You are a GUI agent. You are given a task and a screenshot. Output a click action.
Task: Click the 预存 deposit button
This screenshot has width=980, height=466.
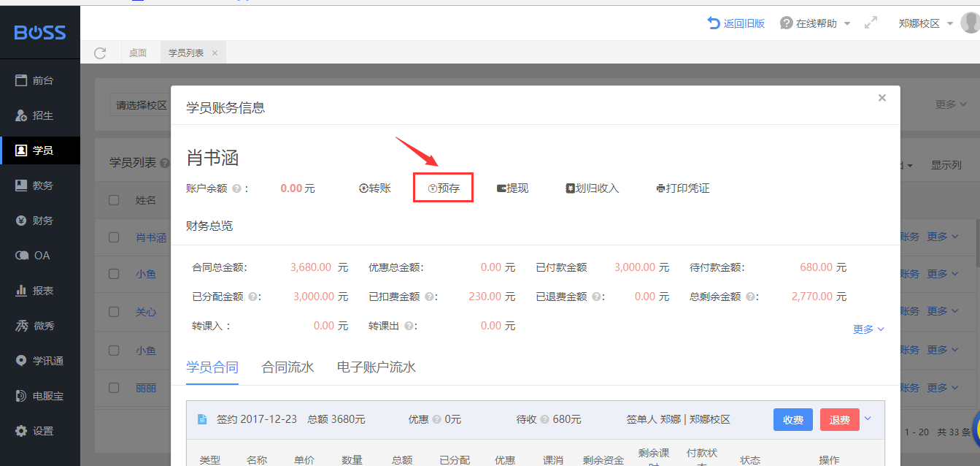[444, 188]
